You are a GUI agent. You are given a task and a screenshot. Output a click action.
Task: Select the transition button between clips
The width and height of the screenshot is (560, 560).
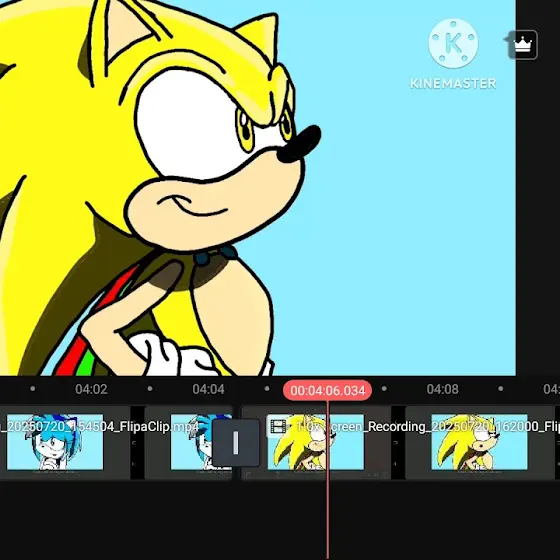(236, 443)
